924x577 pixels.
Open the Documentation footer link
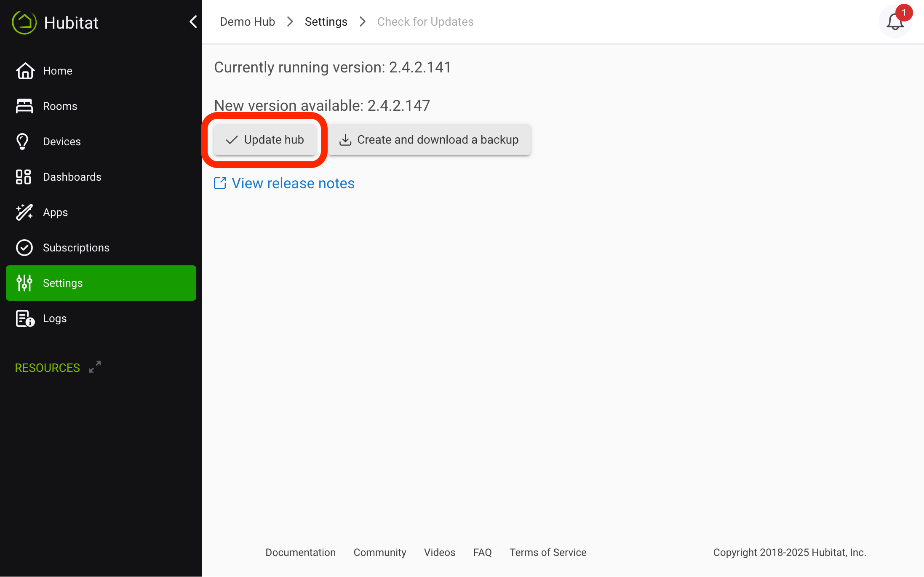300,552
